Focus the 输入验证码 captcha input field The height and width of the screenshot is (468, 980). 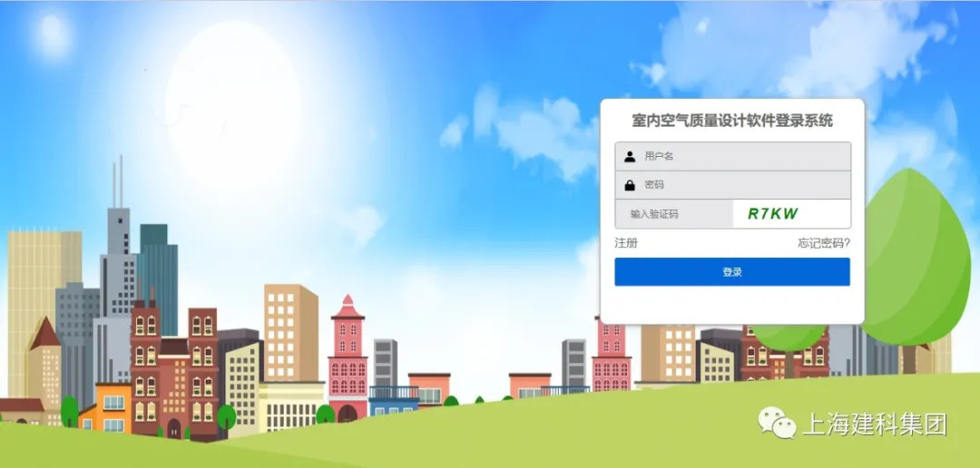point(673,214)
